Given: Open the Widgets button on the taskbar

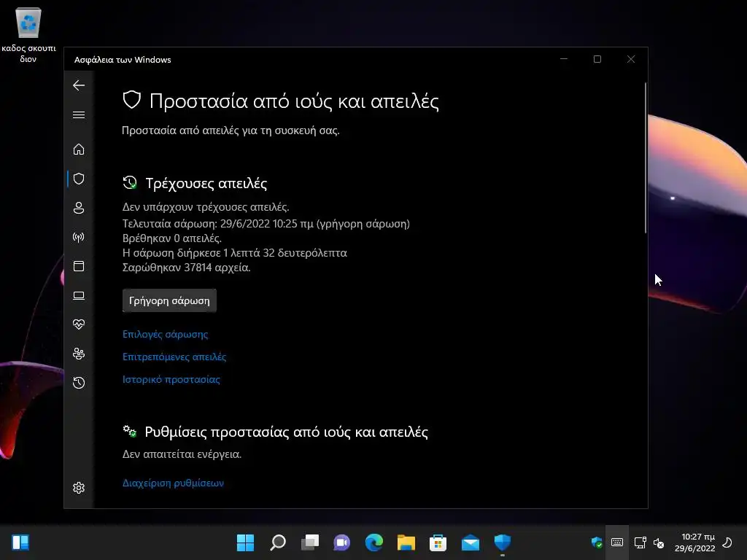Looking at the screenshot, I should coord(20,542).
